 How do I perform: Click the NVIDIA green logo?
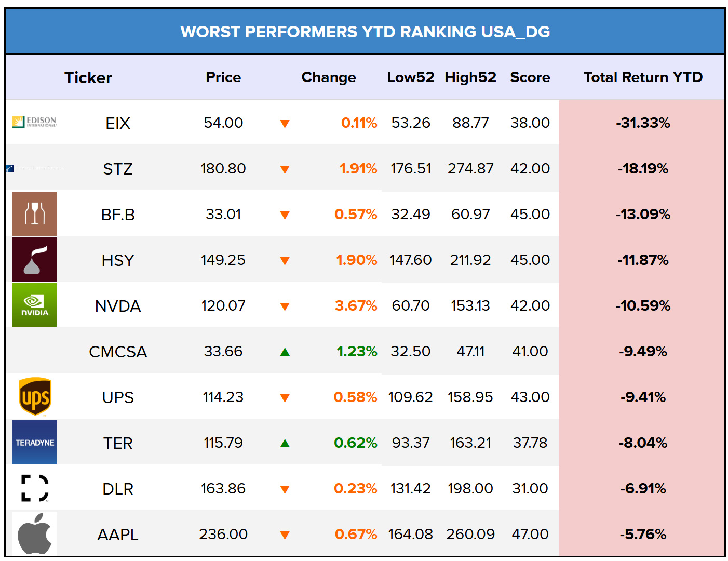coord(35,305)
